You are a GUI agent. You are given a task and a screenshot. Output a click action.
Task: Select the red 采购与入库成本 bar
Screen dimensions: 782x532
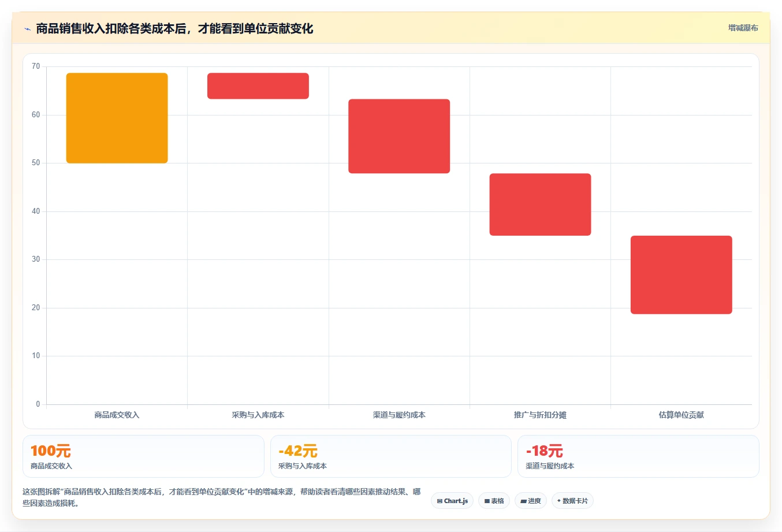click(x=258, y=86)
